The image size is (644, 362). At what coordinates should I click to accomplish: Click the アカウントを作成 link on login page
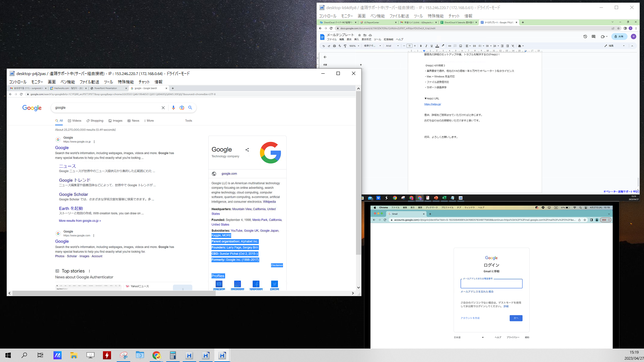[470, 318]
